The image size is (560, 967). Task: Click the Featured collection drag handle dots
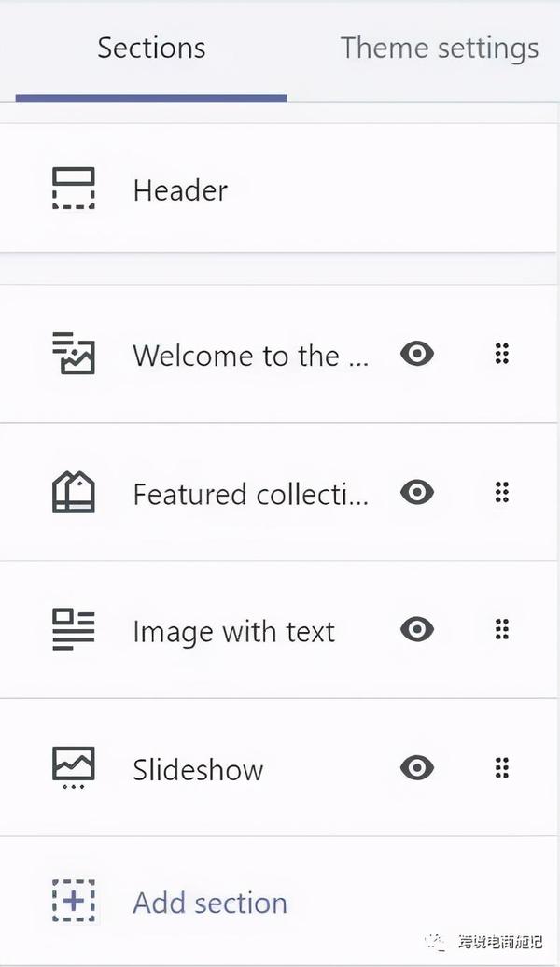(502, 492)
